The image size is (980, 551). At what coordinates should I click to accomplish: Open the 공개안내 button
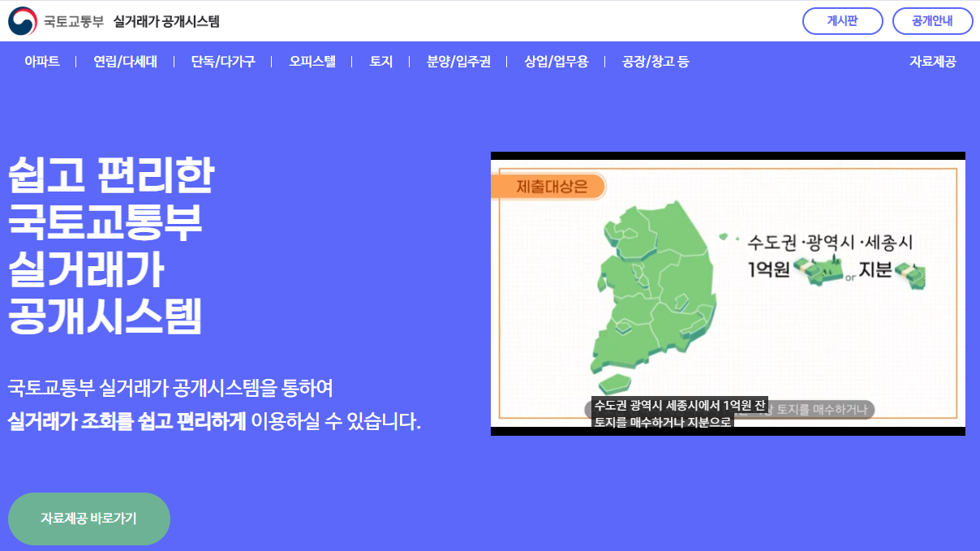932,21
